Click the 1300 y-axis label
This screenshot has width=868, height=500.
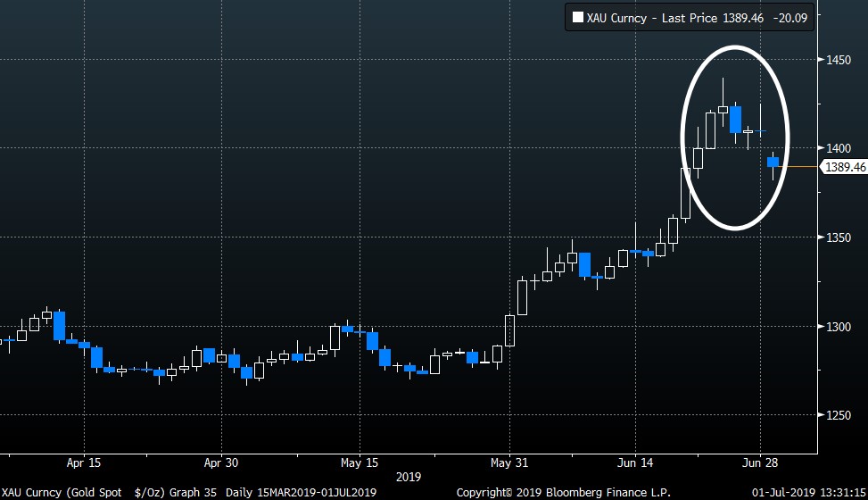[x=839, y=327]
